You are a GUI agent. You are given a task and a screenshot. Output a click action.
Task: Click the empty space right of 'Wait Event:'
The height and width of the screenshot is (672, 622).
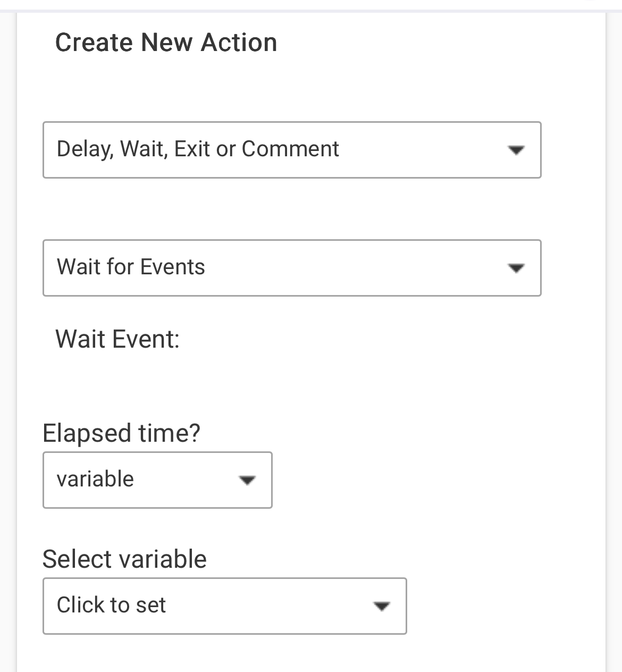(x=372, y=339)
